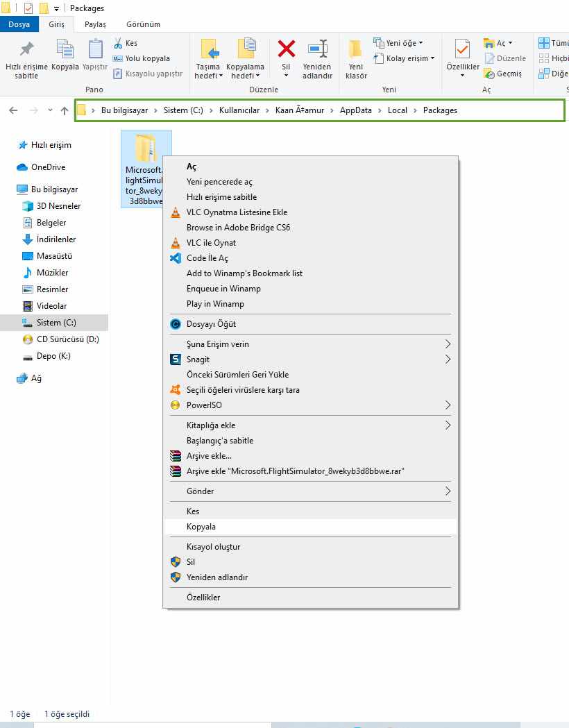Open the Dosya tab
This screenshot has width=569, height=728.
click(x=19, y=24)
